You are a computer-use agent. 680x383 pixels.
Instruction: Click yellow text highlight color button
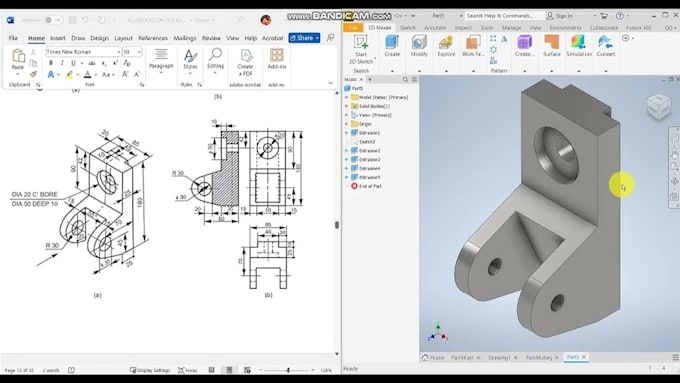tap(69, 75)
